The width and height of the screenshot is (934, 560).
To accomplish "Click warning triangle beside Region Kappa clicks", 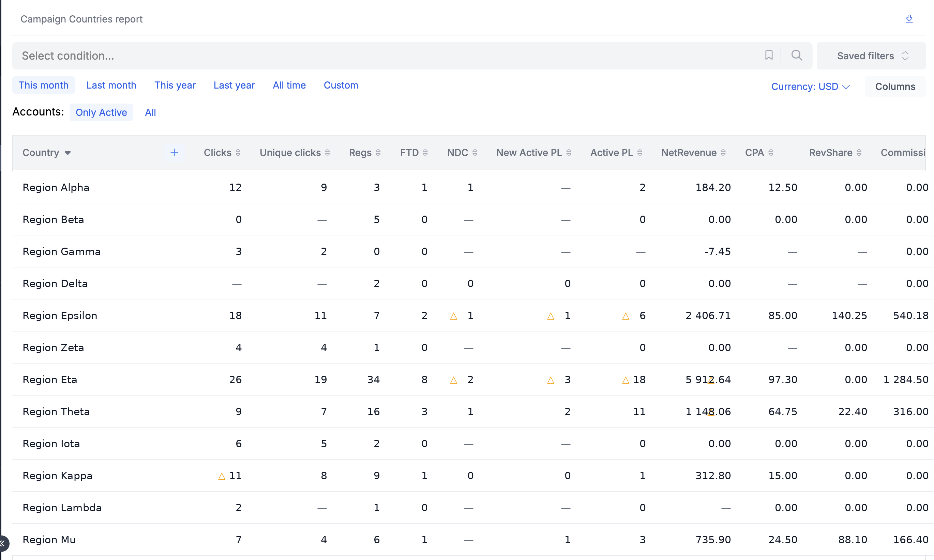I will [x=222, y=476].
